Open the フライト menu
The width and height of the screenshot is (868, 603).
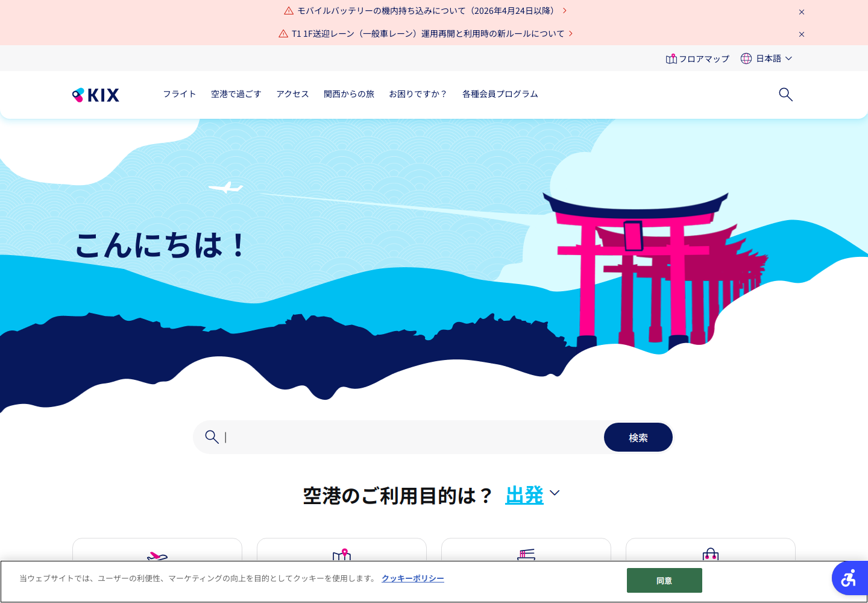coord(180,94)
